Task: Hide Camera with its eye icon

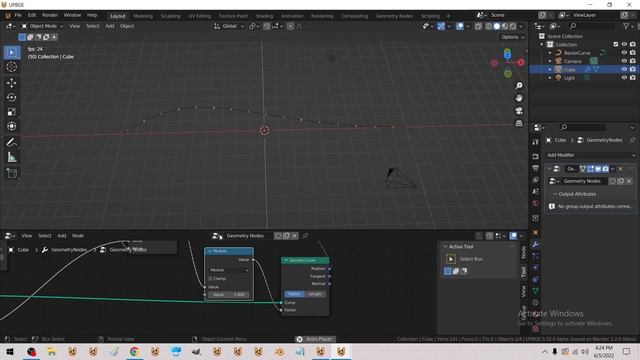Action: [x=624, y=61]
